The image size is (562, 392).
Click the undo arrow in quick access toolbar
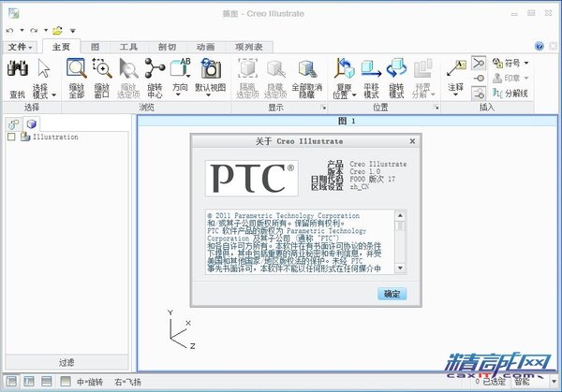[x=10, y=31]
